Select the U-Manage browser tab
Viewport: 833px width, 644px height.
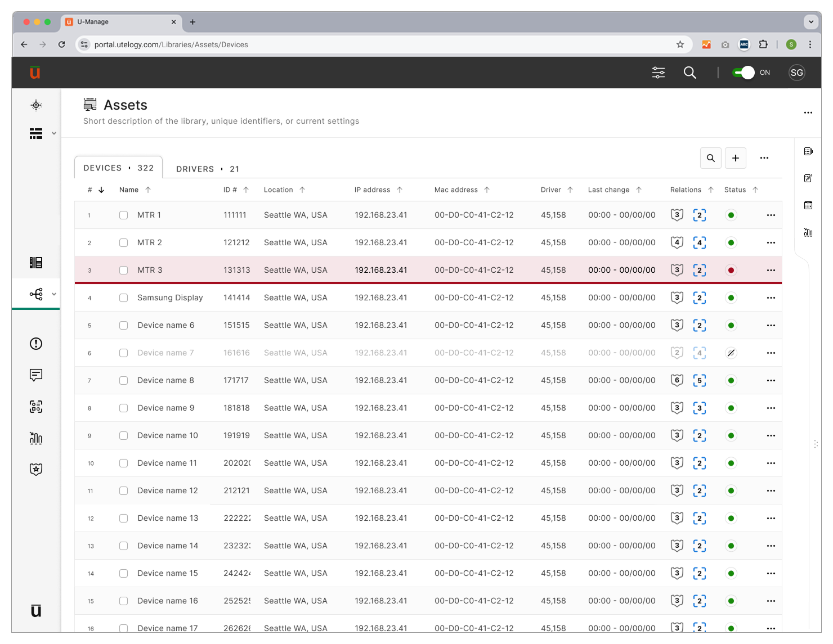click(120, 22)
